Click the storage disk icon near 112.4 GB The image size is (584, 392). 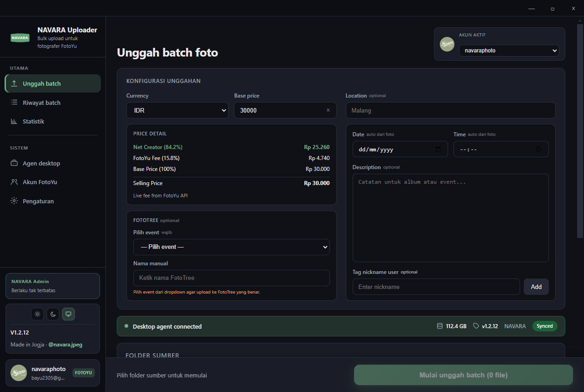tap(440, 326)
